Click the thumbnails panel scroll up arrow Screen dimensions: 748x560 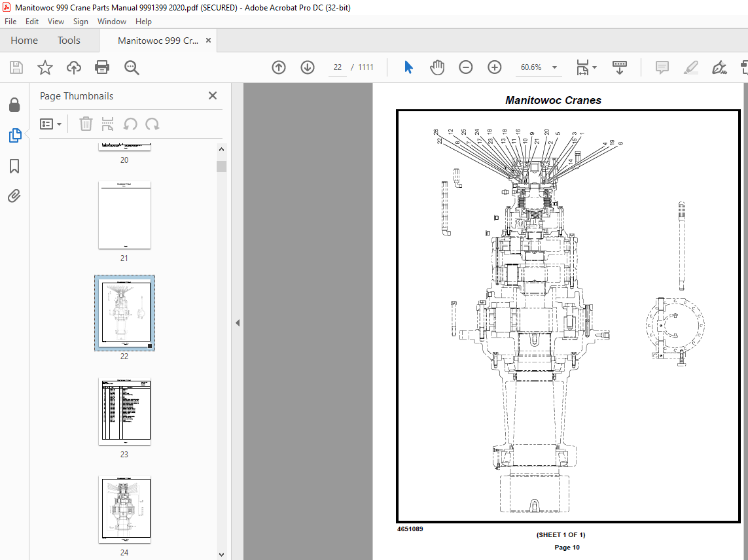pos(221,149)
